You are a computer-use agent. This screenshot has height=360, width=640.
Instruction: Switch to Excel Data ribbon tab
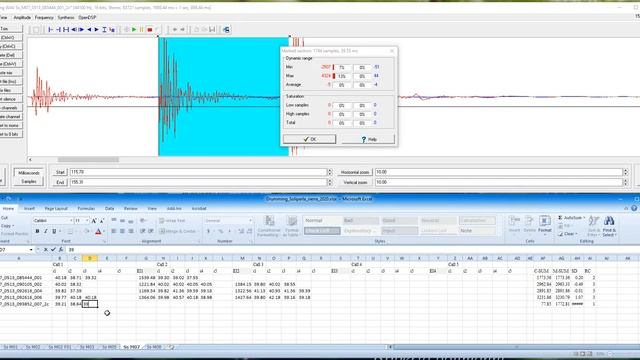109,209
